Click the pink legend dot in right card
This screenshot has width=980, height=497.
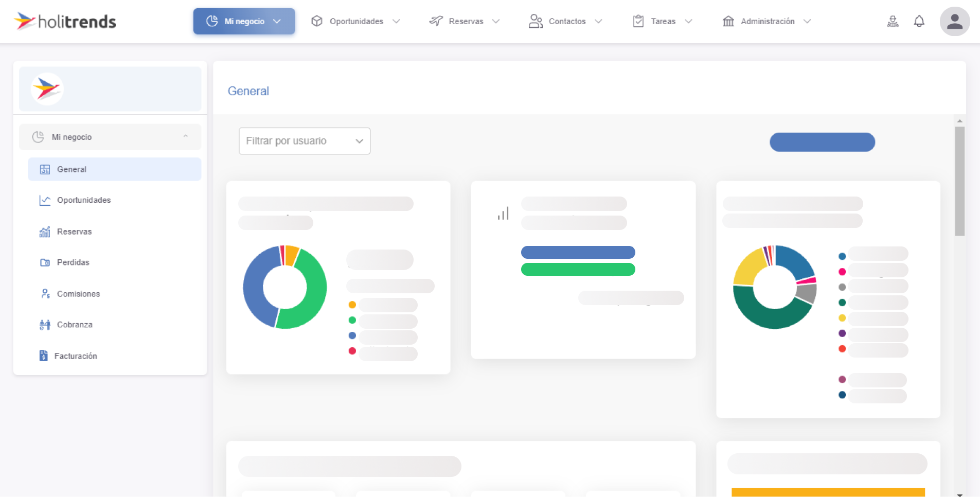[842, 272]
